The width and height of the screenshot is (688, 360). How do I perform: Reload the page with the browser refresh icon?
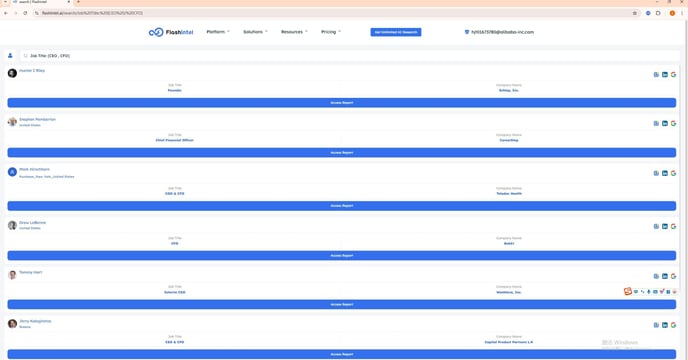pos(25,13)
